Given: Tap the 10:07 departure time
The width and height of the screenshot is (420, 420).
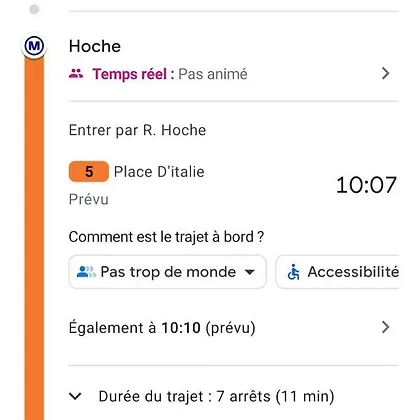Looking at the screenshot, I should click(x=366, y=185).
